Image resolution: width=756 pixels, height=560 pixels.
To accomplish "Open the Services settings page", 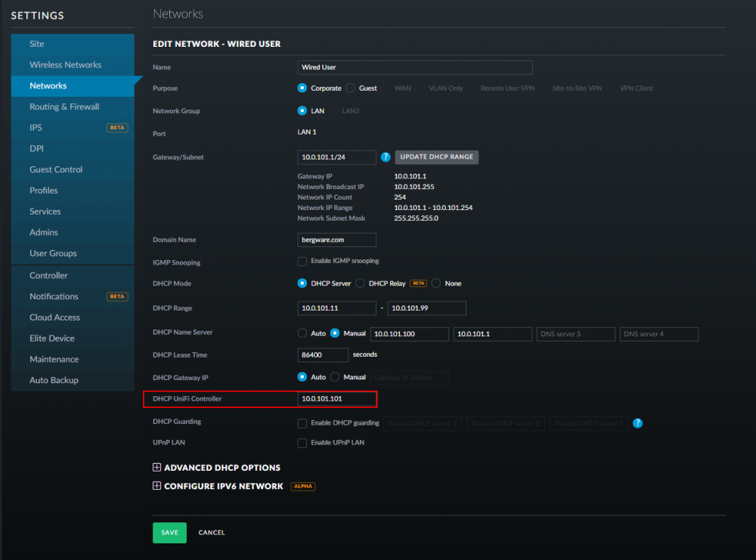I will click(73, 212).
